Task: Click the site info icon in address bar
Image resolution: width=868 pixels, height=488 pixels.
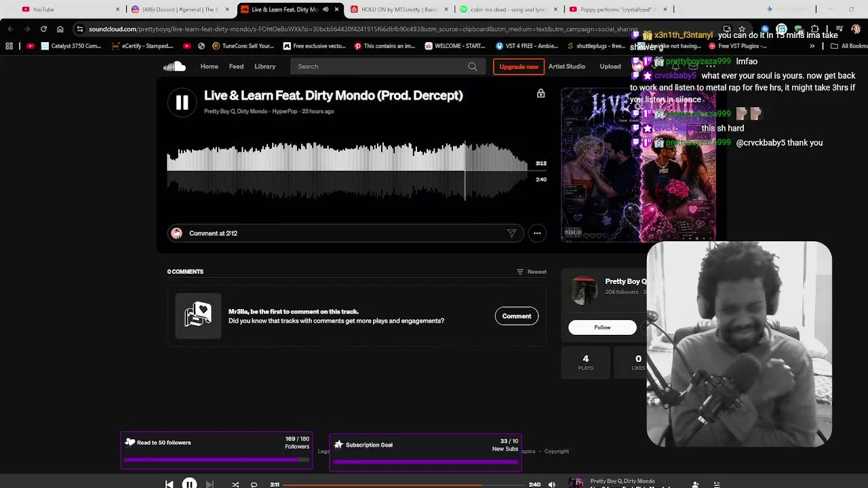Action: coord(80,29)
